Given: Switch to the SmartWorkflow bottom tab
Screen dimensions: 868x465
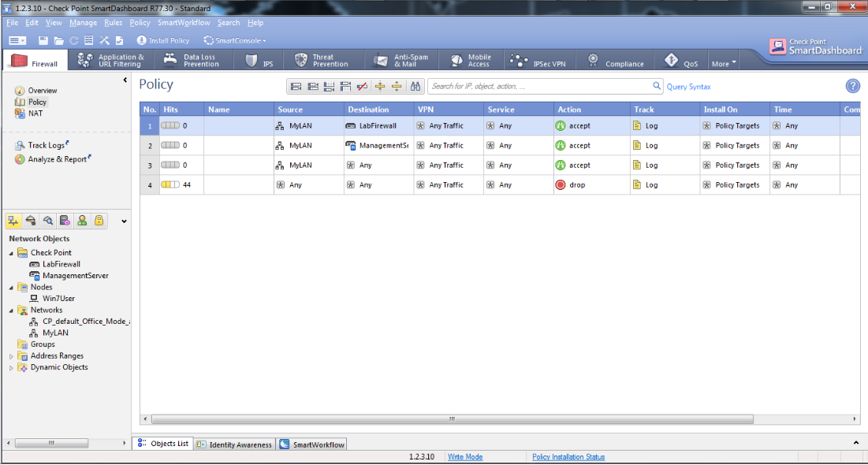Looking at the screenshot, I should 312,445.
